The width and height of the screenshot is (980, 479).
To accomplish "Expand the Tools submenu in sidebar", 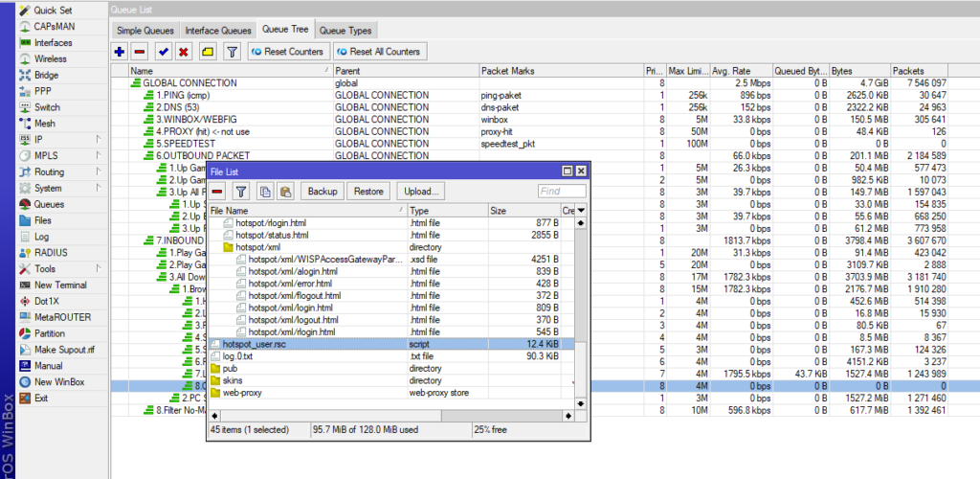I will click(98, 269).
